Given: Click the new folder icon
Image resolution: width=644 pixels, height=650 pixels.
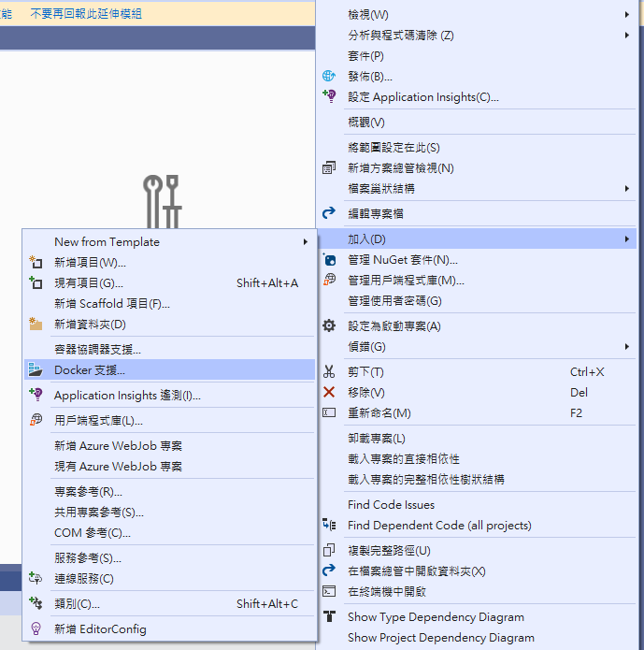Looking at the screenshot, I should [36, 324].
